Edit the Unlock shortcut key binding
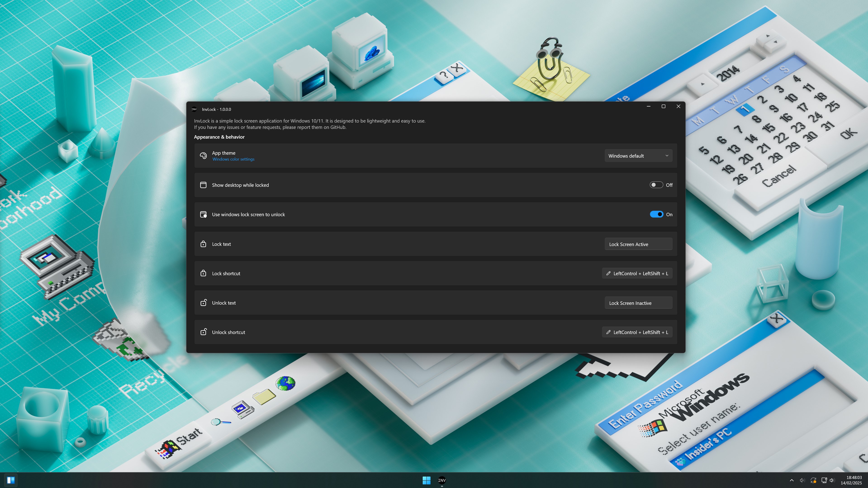Viewport: 868px width, 488px height. (x=637, y=332)
